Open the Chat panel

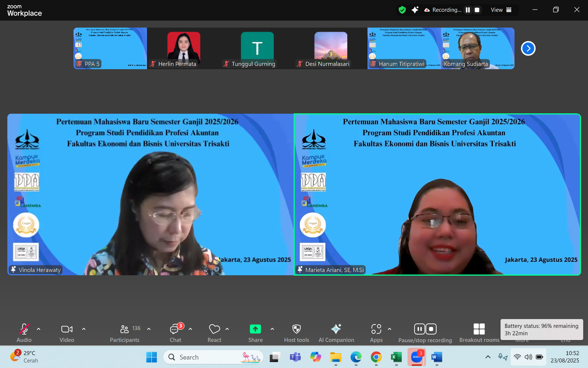[176, 333]
